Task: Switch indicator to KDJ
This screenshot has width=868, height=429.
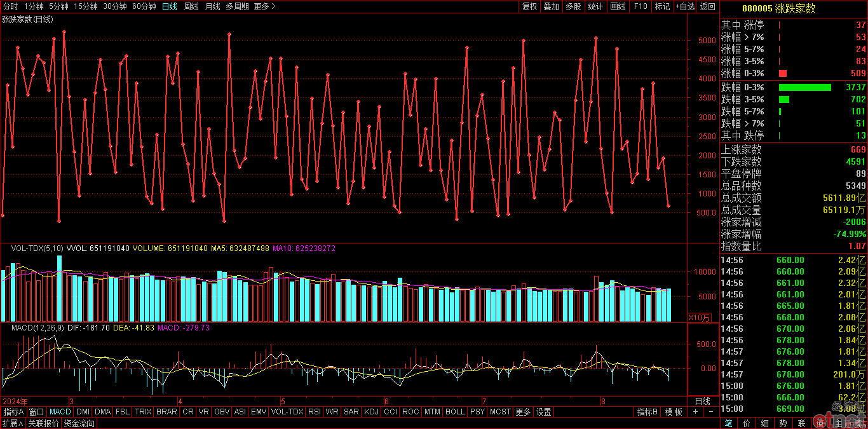Action: 371,412
